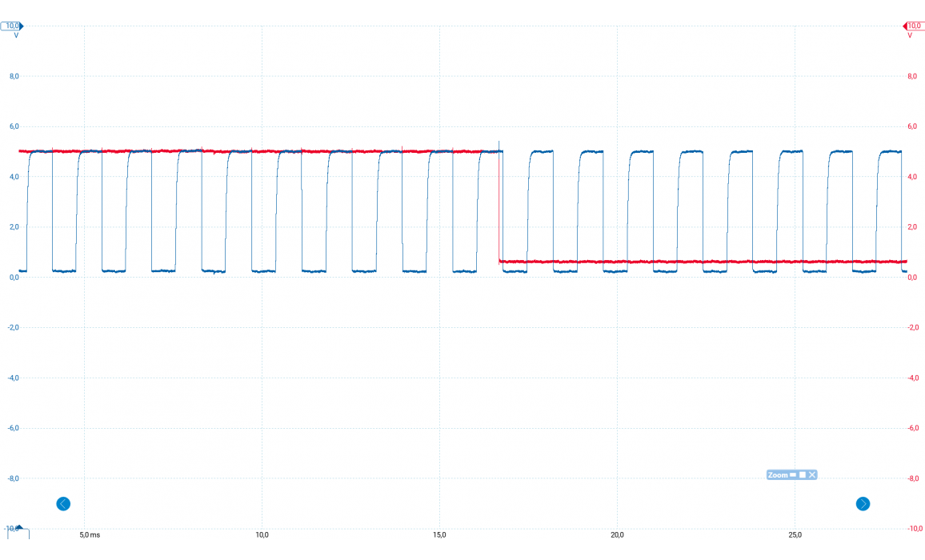Click the 20,0 time axis label
This screenshot has height=560, width=925.
click(617, 534)
